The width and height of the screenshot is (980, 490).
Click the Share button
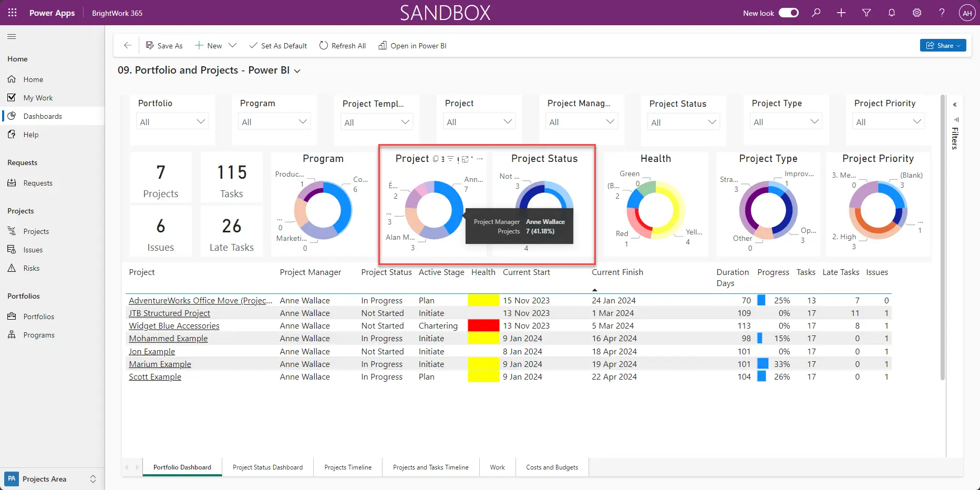click(943, 45)
